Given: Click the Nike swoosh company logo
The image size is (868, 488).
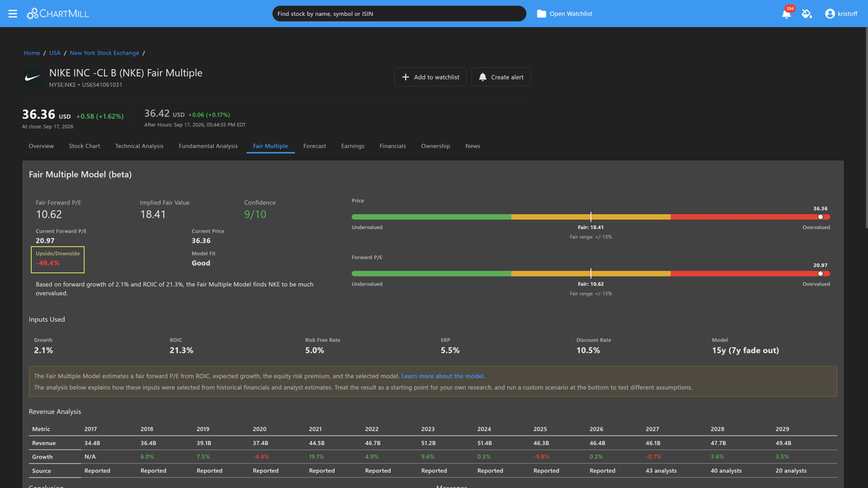Looking at the screenshot, I should coord(33,77).
